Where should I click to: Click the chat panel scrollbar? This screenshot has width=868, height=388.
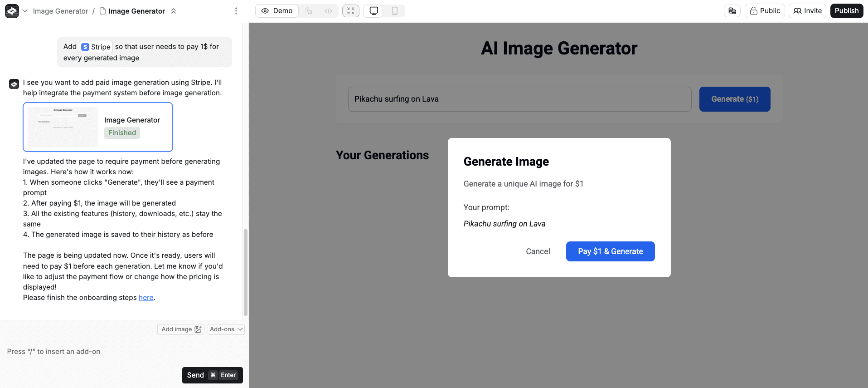pyautogui.click(x=246, y=271)
